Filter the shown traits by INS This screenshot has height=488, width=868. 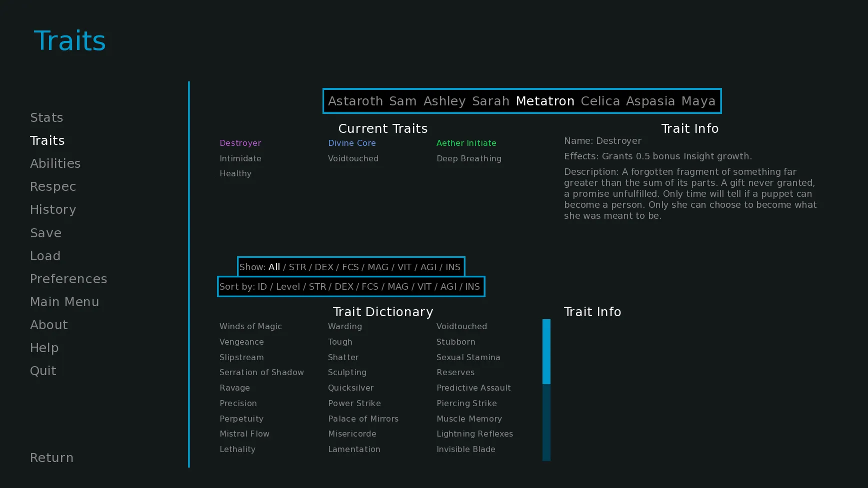click(x=453, y=267)
